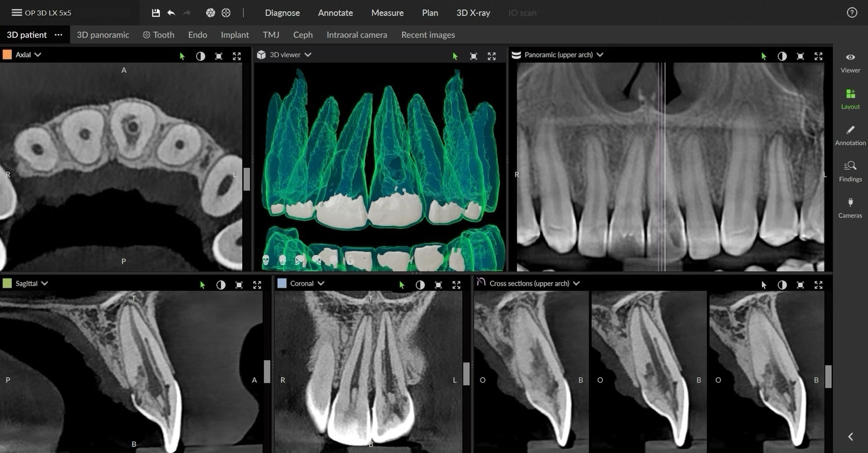Expand the Axial view dropdown
The height and width of the screenshot is (453, 868).
[38, 55]
